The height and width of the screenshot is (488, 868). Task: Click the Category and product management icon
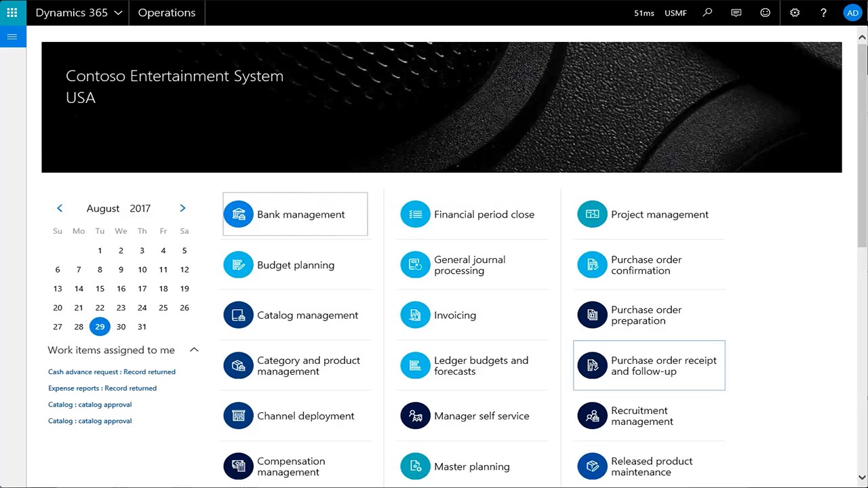point(239,366)
